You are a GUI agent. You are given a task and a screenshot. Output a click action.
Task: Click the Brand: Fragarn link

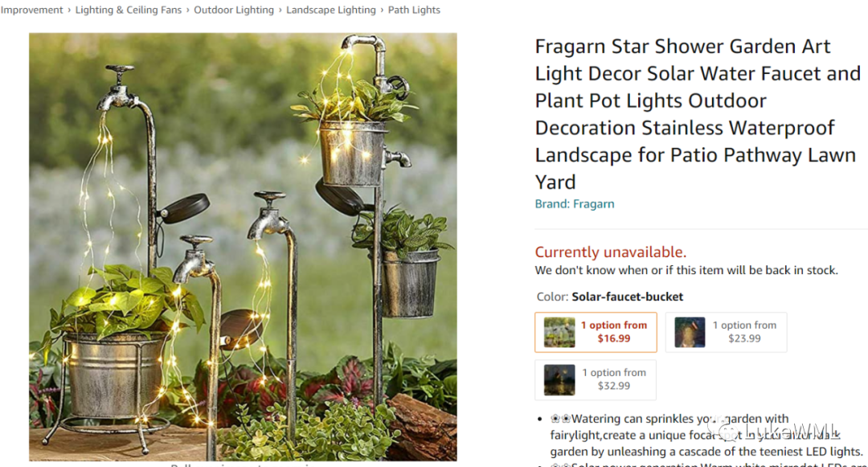click(x=575, y=204)
